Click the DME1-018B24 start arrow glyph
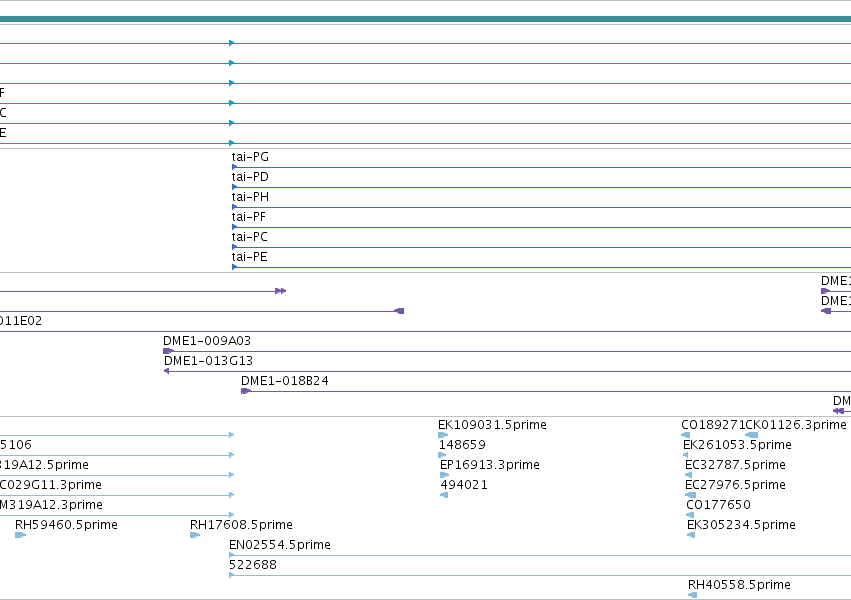 click(246, 391)
